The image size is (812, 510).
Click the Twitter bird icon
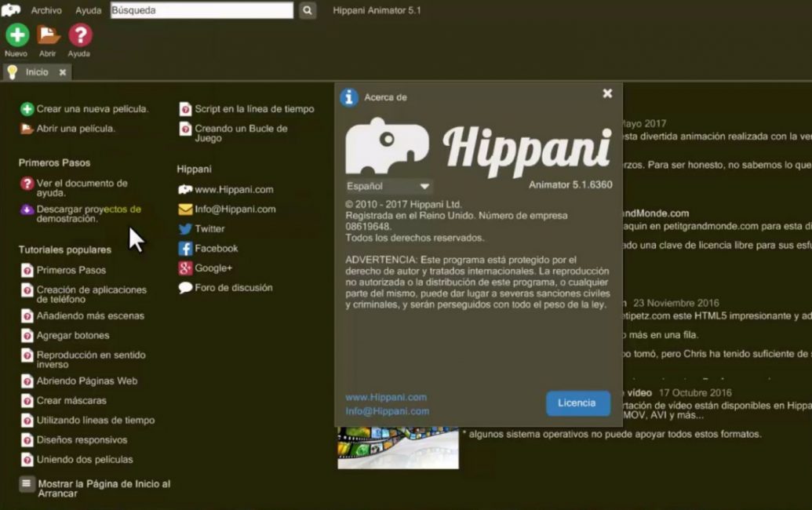[185, 229]
